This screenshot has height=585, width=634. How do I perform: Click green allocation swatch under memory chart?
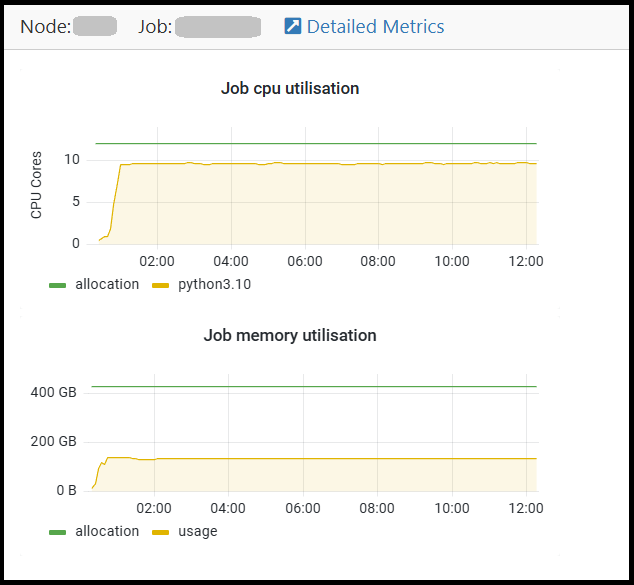pos(58,532)
